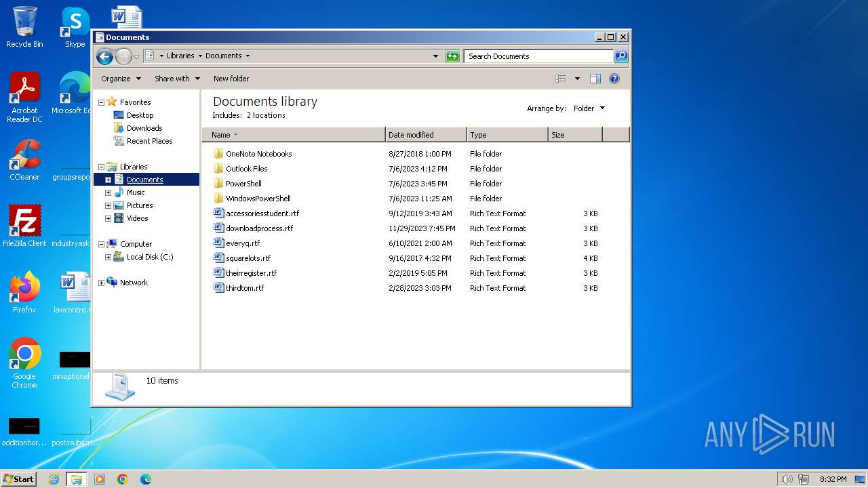Select the PowerShell folder
868x488 pixels.
(x=243, y=184)
